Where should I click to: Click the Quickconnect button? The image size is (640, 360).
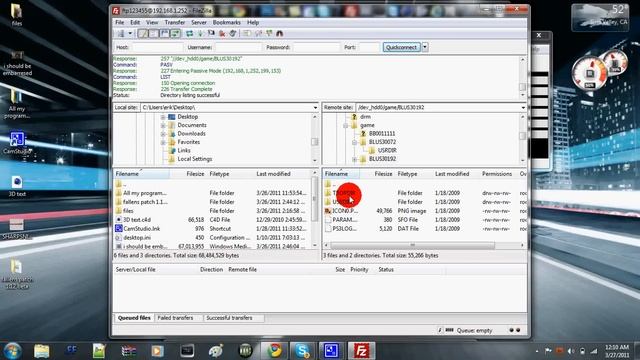[402, 47]
